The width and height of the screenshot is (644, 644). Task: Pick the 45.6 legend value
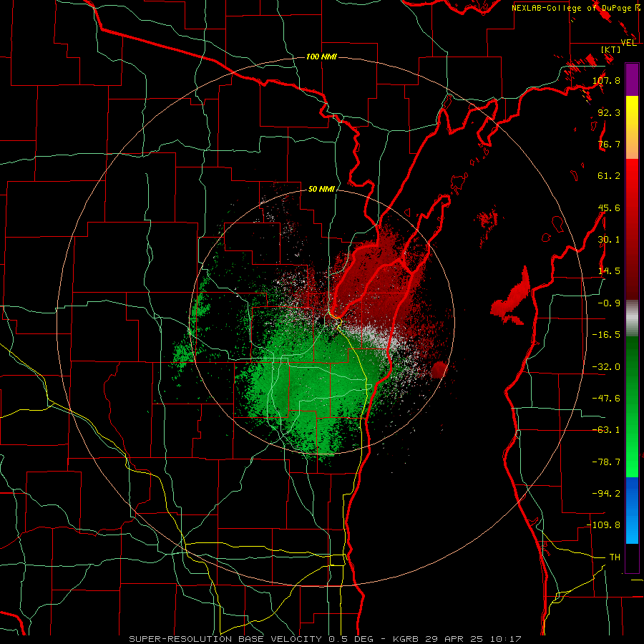[x=609, y=208]
